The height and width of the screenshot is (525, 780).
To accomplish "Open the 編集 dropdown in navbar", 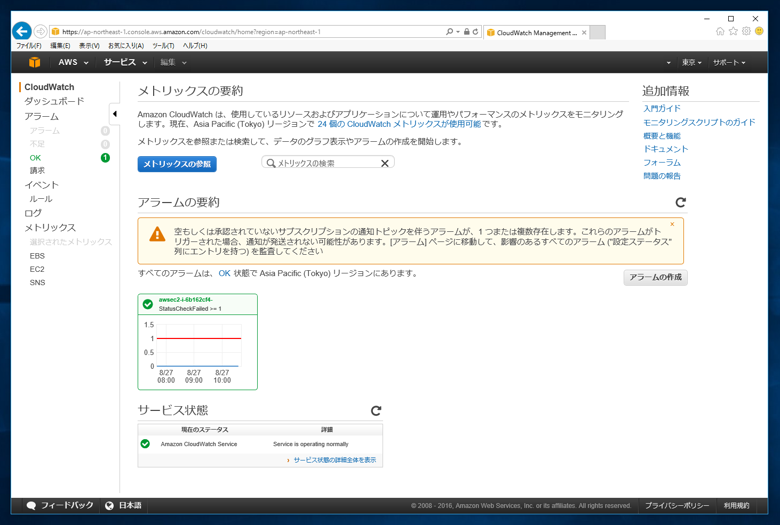I will point(173,62).
